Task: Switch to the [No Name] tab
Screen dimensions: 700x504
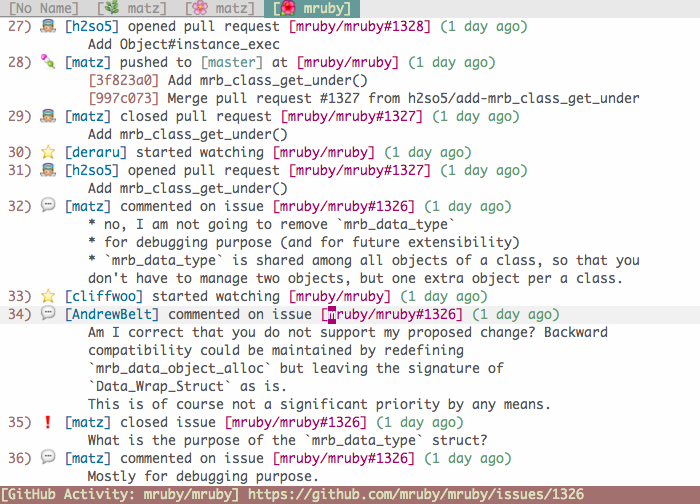Action: pyautogui.click(x=43, y=8)
